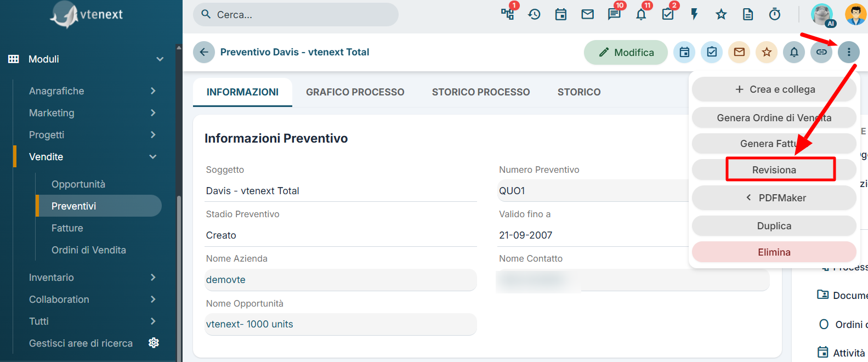
Task: Select Revisiona from the actions menu
Action: point(774,170)
